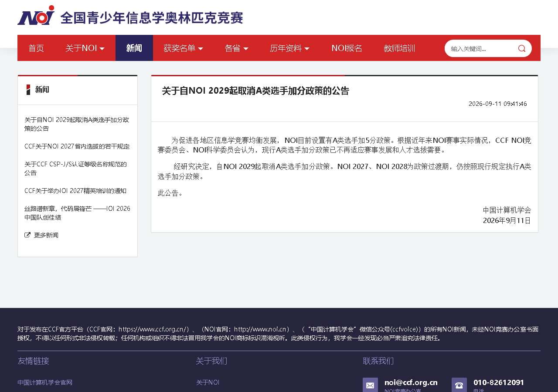
Task: Open the 丝路谱新章 IOI 2026 news link
Action: pyautogui.click(x=77, y=213)
